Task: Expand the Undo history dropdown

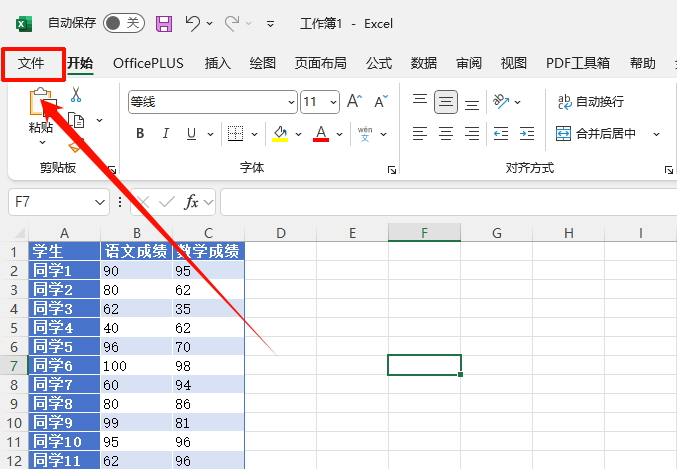Action: [209, 23]
